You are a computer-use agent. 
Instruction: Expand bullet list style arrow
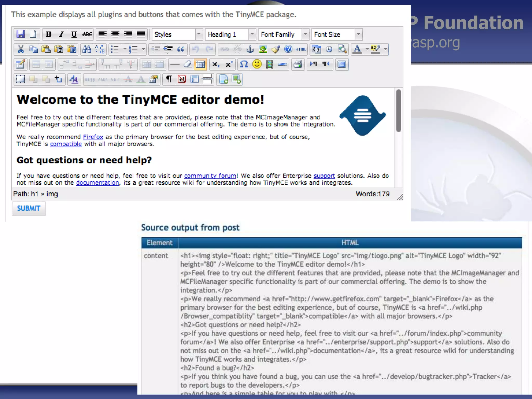124,49
